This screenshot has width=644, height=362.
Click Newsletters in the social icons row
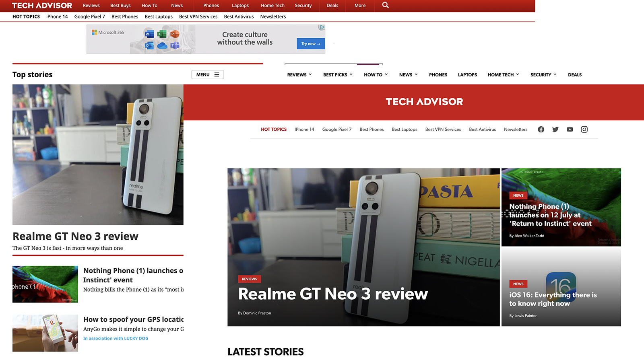click(516, 130)
